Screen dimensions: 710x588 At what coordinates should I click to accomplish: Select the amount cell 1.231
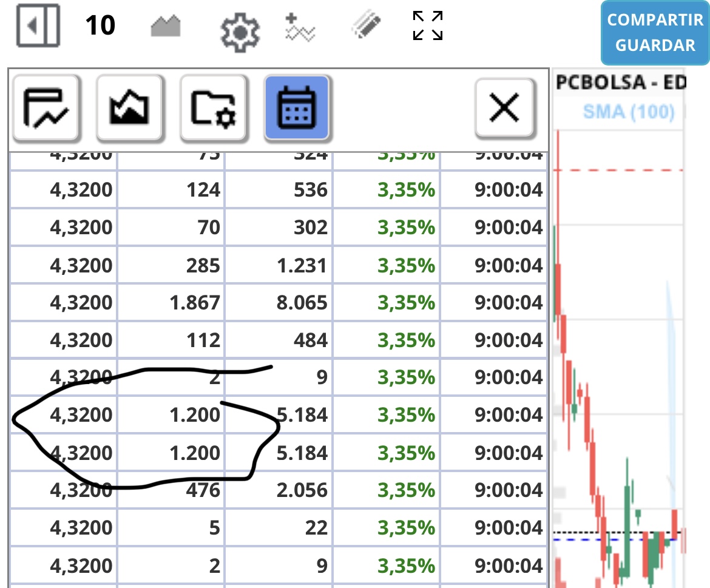pos(279,265)
